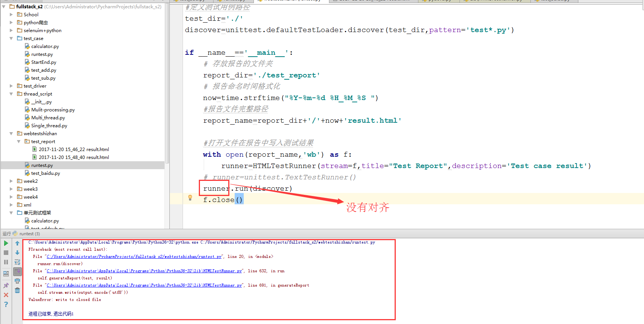
Task: Jump down the stack trace with down arrow
Action: pyautogui.click(x=17, y=253)
